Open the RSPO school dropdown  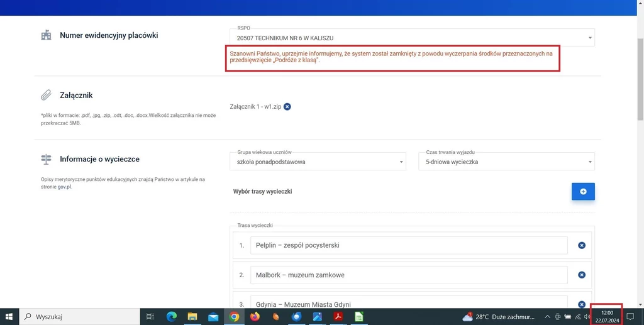point(412,38)
